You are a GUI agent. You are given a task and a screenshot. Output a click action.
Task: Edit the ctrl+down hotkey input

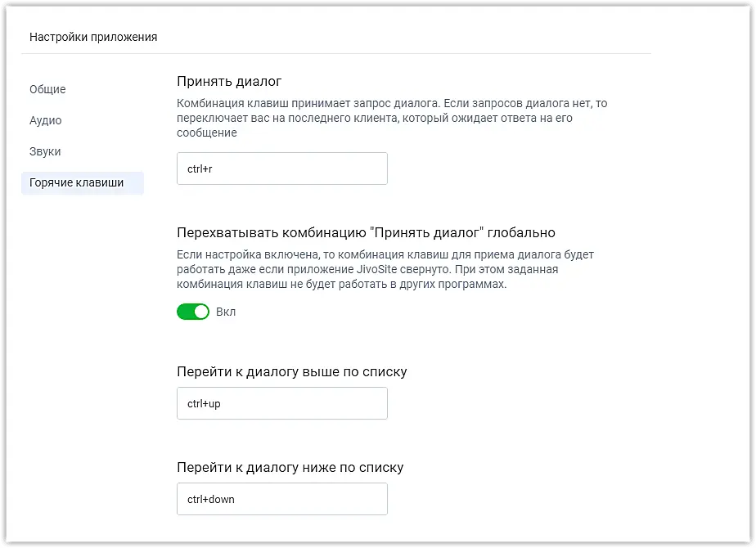[x=281, y=499]
